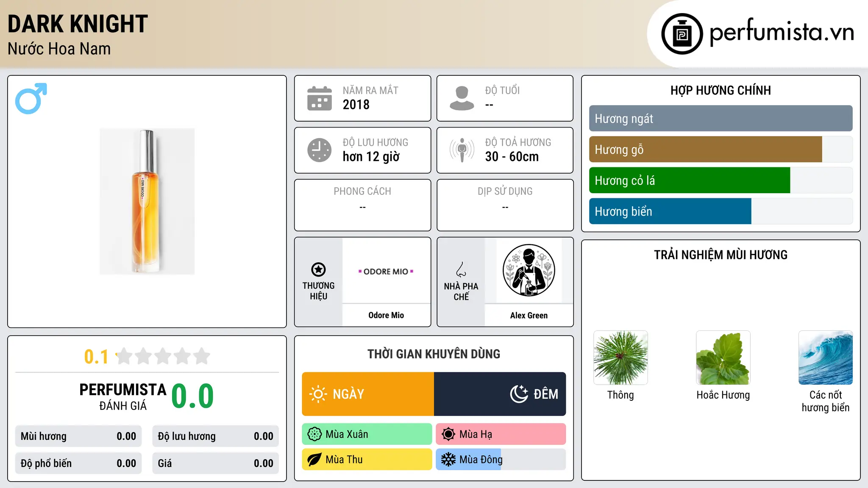Image resolution: width=868 pixels, height=488 pixels.
Task: Click the calendar icon beside Năm ra mắt
Action: pyautogui.click(x=320, y=98)
